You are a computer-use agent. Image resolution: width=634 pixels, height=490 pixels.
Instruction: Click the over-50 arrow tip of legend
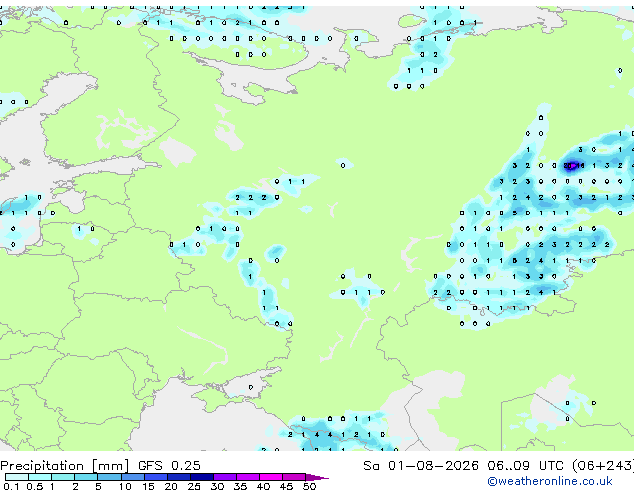coord(317,477)
